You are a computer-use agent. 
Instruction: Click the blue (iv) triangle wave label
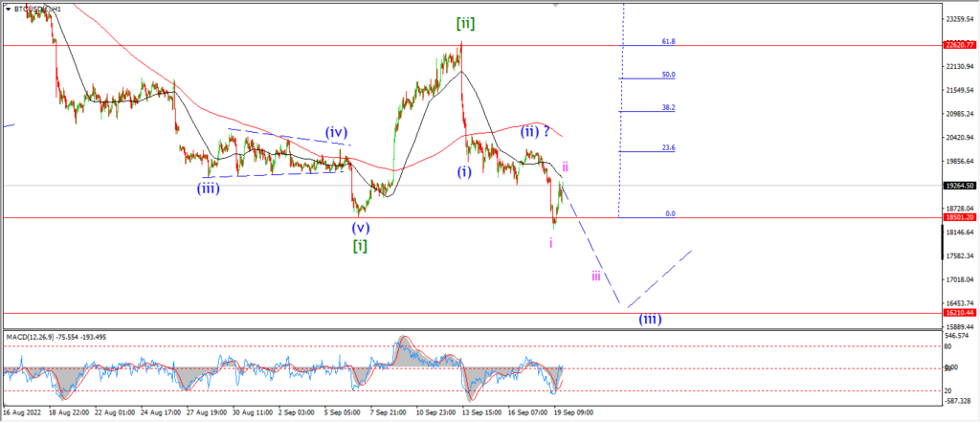point(336,132)
